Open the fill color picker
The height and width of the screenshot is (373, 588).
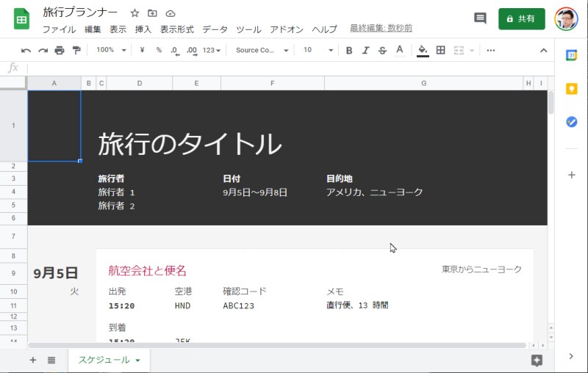pos(423,50)
